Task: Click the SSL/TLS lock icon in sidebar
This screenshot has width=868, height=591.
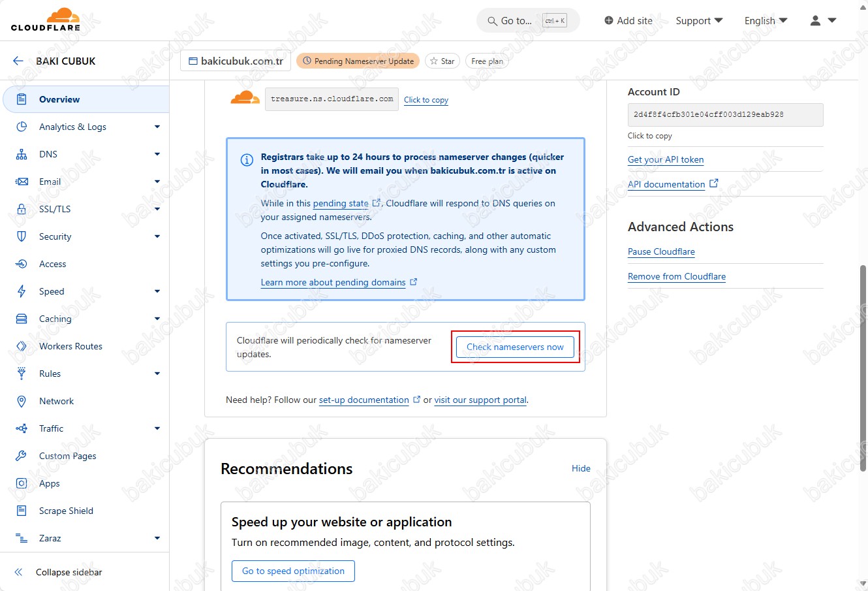Action: pyautogui.click(x=22, y=209)
